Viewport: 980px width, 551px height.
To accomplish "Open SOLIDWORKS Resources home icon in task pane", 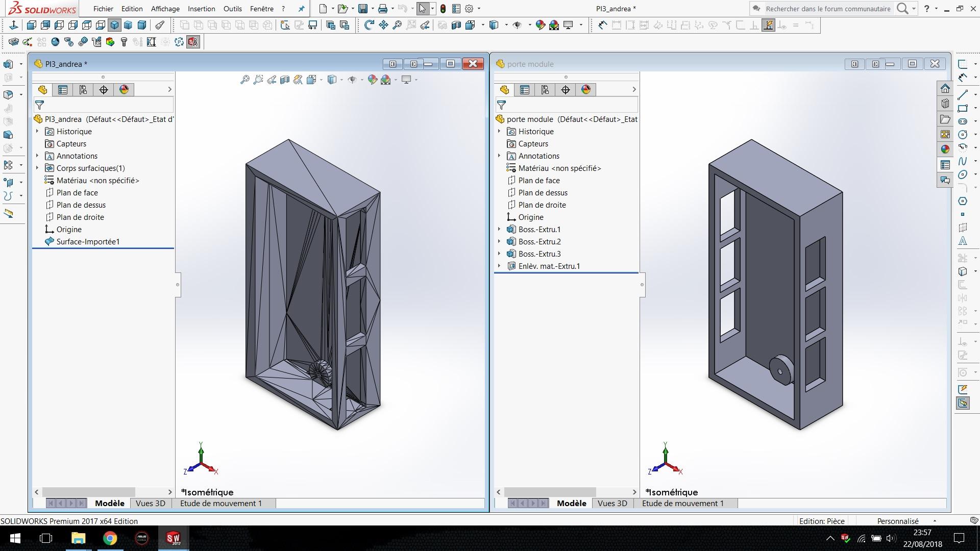I will 945,88.
